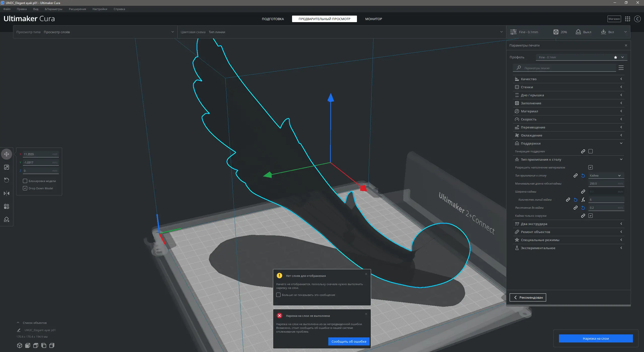Image resolution: width=644 pixels, height=352 pixels.
Task: Open the Кайма adhesion type dropdown
Action: (606, 175)
